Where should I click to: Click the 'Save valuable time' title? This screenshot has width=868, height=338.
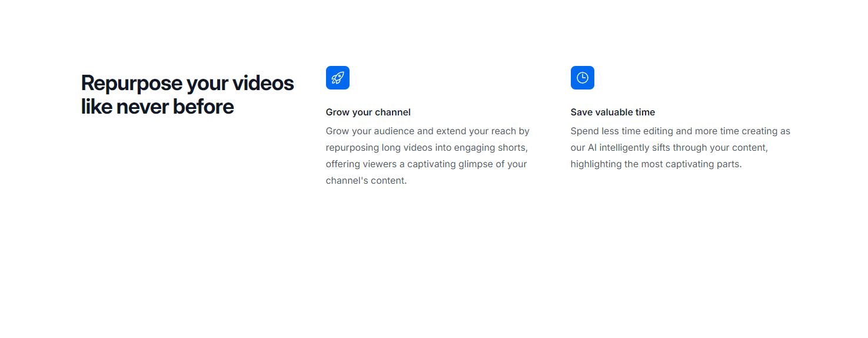pos(613,112)
